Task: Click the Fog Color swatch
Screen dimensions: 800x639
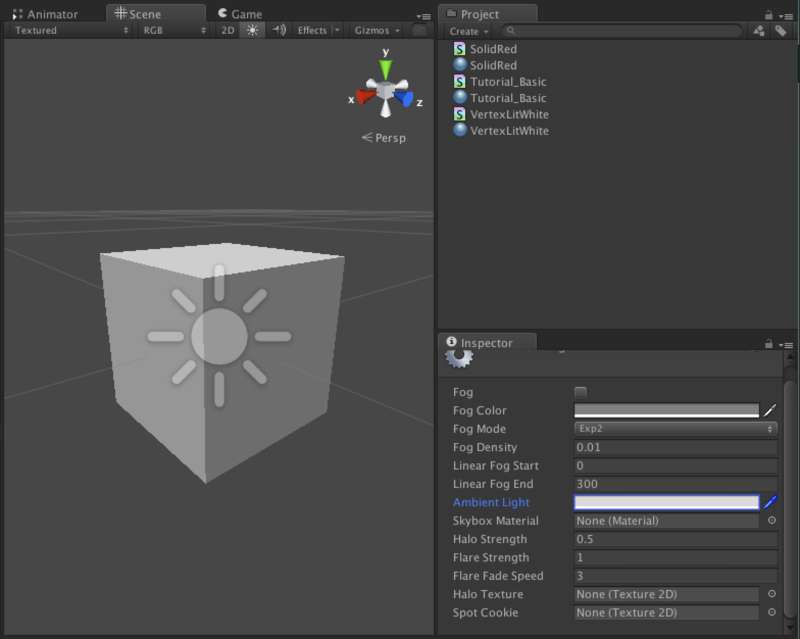Action: pyautogui.click(x=666, y=410)
